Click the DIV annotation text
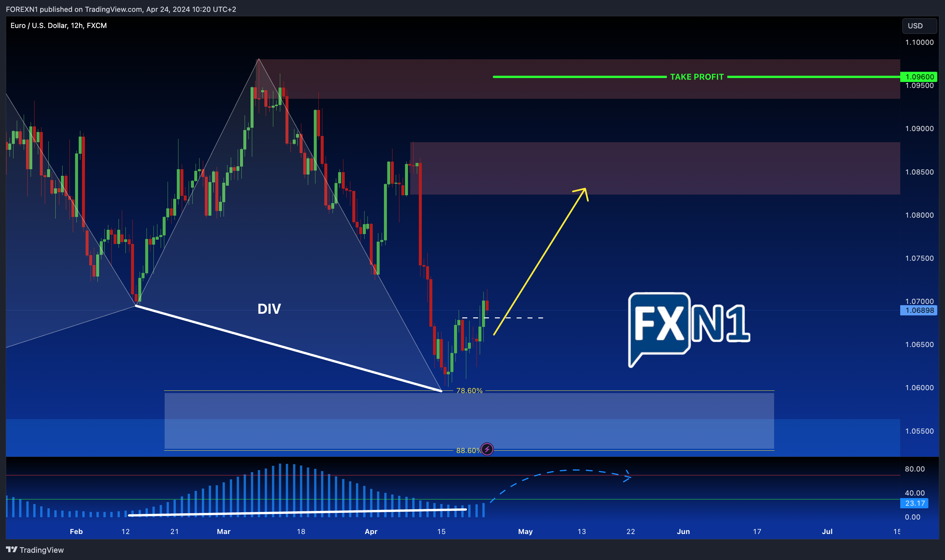Screen dimensions: 945x560 click(269, 309)
